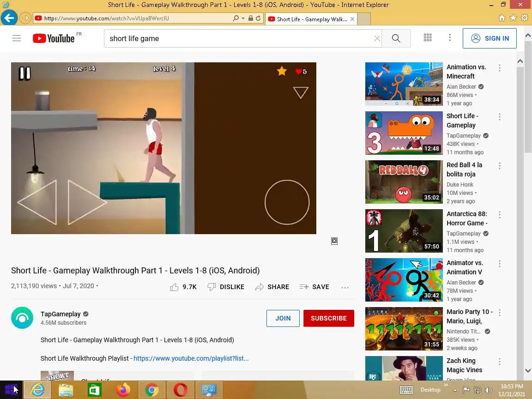Launch Firefox from the taskbar
Viewport: 532px width, 399px height.
click(x=123, y=390)
